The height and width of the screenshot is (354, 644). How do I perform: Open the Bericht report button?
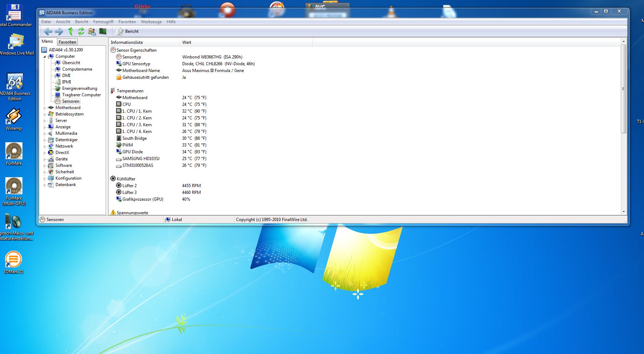[x=127, y=31]
